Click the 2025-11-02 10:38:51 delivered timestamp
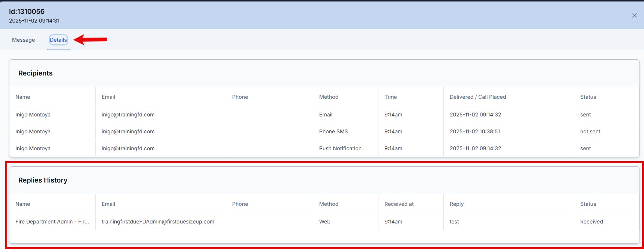The height and width of the screenshot is (249, 644). (474, 131)
